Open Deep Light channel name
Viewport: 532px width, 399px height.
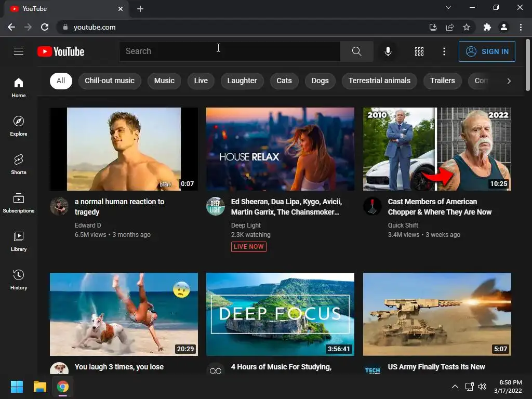(246, 225)
